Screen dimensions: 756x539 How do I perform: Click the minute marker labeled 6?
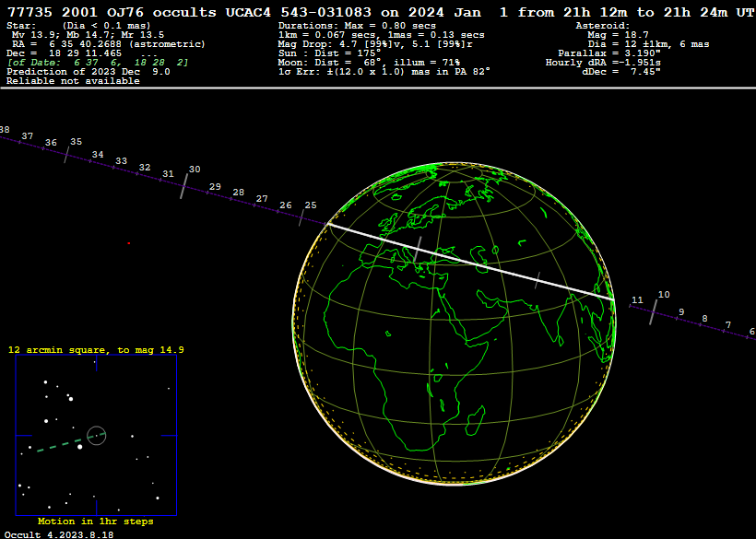[751, 332]
